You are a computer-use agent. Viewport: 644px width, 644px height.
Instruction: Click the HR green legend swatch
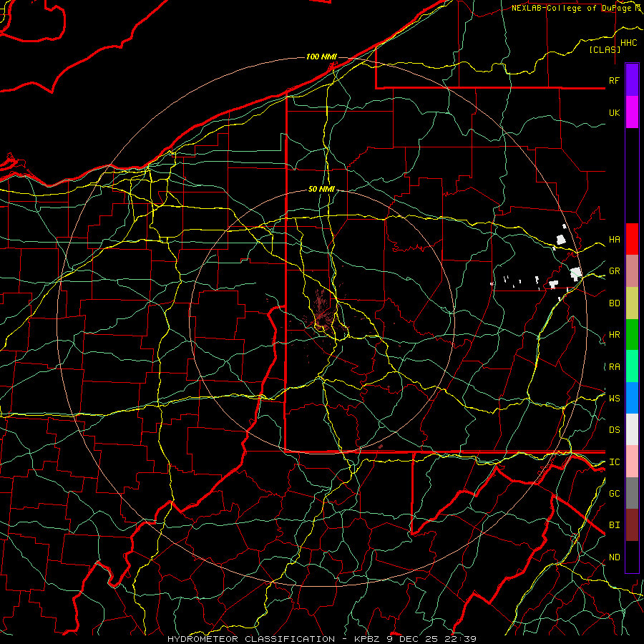(632, 334)
